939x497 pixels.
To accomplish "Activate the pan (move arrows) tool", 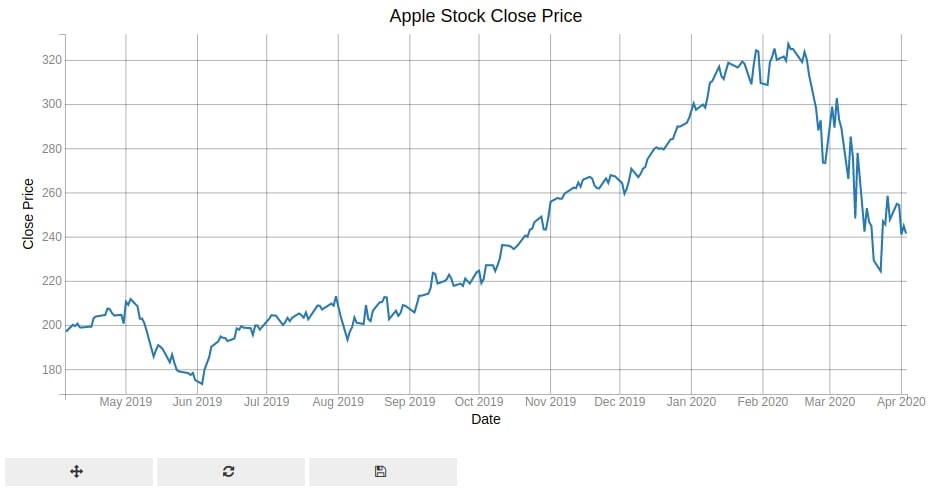I will coord(78,472).
